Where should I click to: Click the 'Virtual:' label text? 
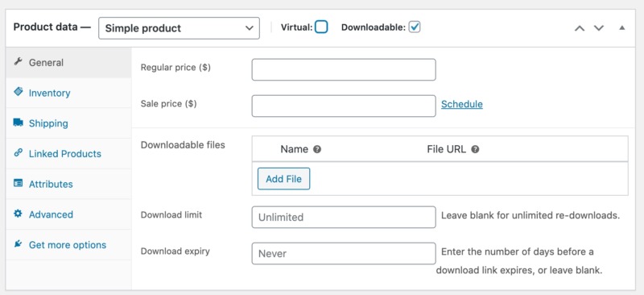pos(296,27)
